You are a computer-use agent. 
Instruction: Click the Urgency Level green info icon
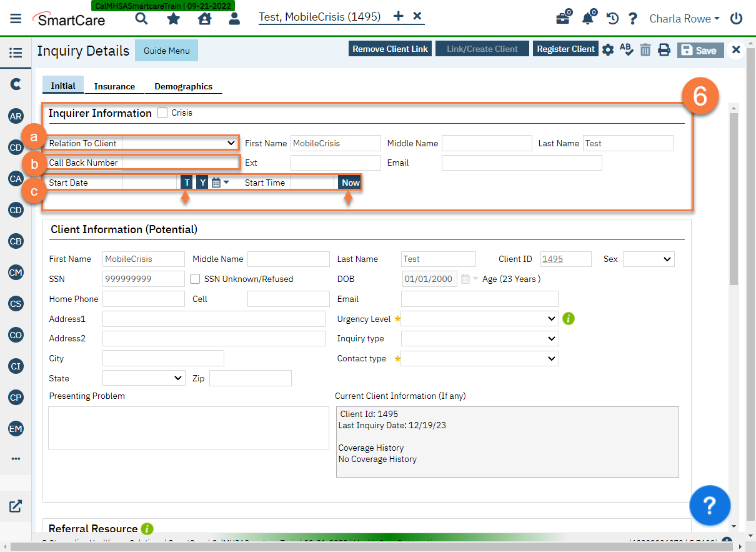pyautogui.click(x=568, y=319)
